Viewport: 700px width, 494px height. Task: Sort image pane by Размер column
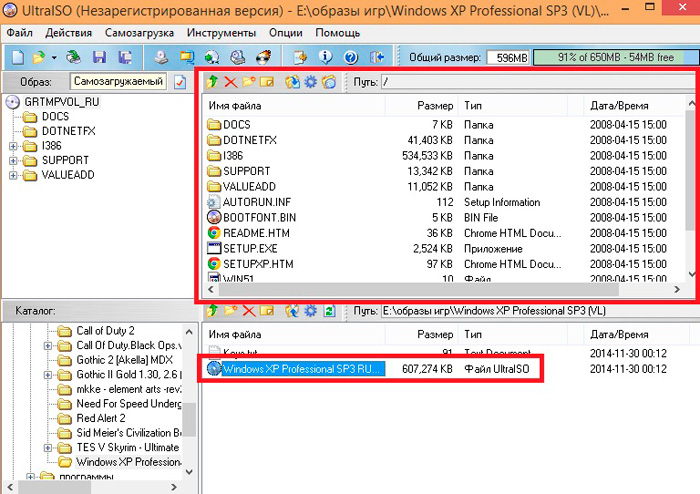coord(421,106)
